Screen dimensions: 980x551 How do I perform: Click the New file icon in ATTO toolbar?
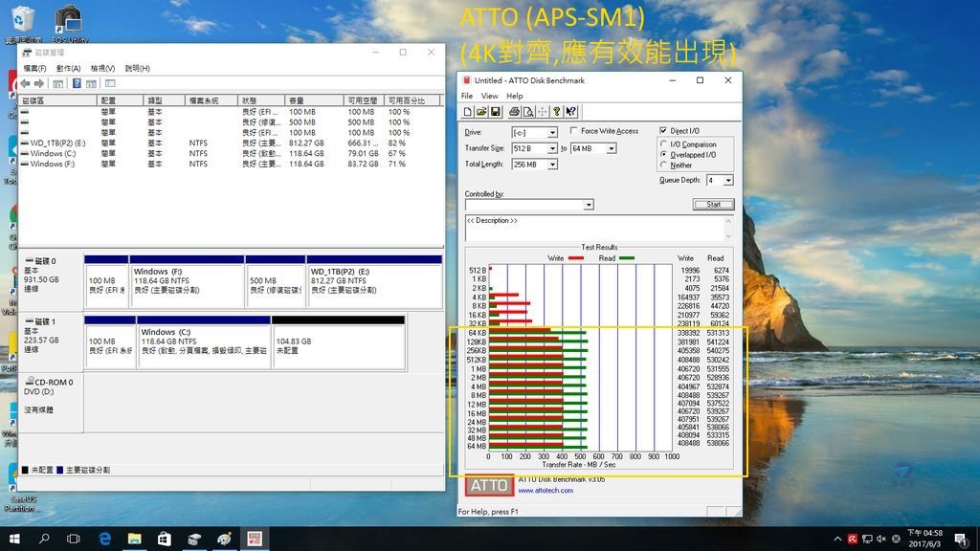(x=468, y=111)
